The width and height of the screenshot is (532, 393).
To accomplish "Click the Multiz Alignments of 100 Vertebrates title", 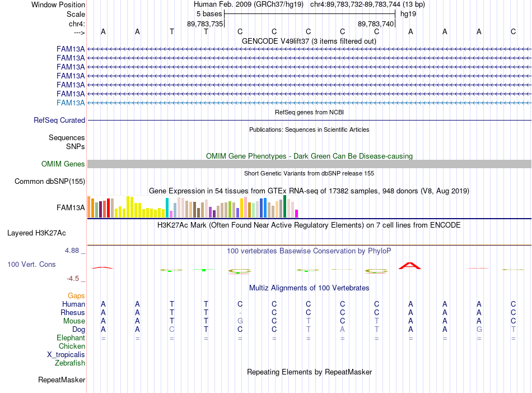I will 309,288.
